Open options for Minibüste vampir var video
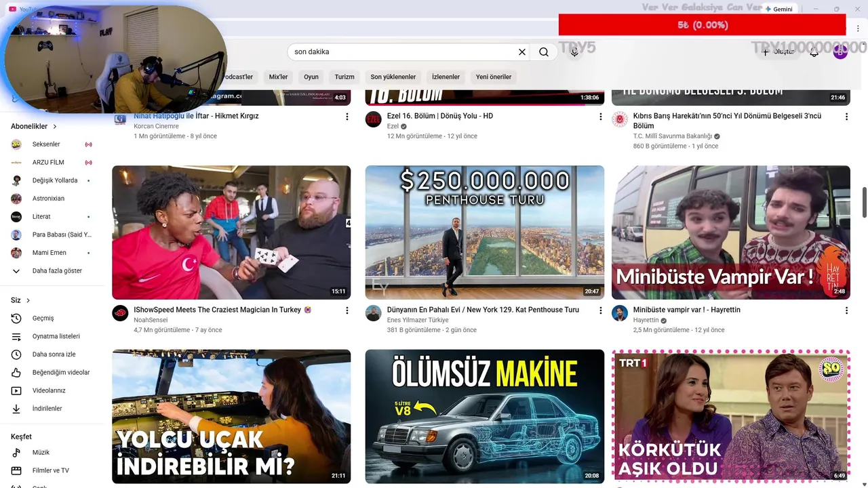 [x=846, y=310]
